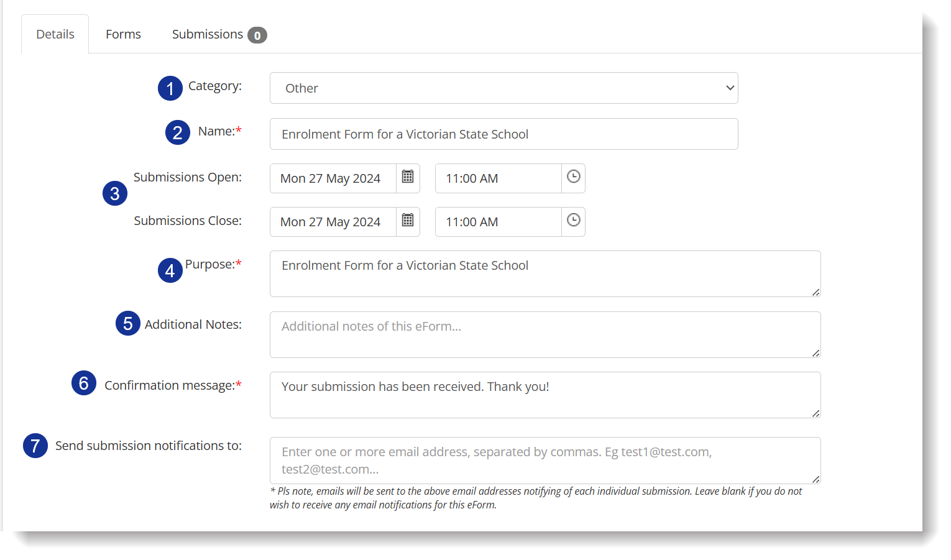
Task: Click the Submissions Open label
Action: click(x=188, y=177)
